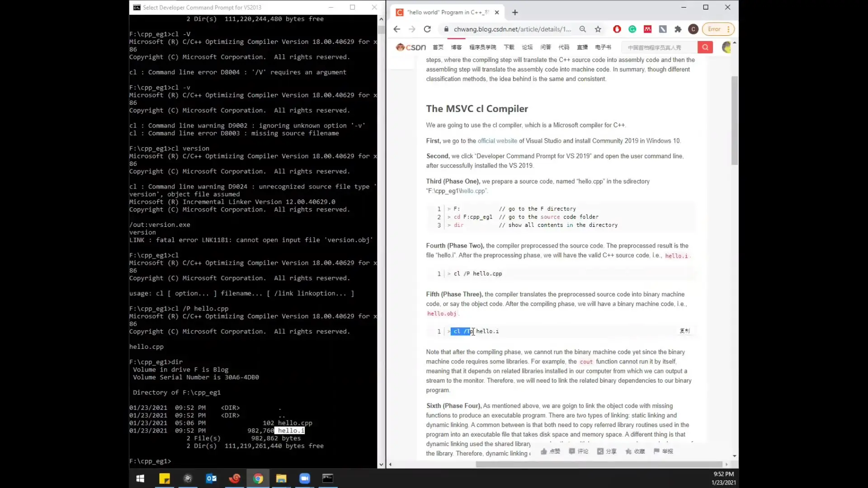Open Chrome profile avatar C

pos(693,29)
